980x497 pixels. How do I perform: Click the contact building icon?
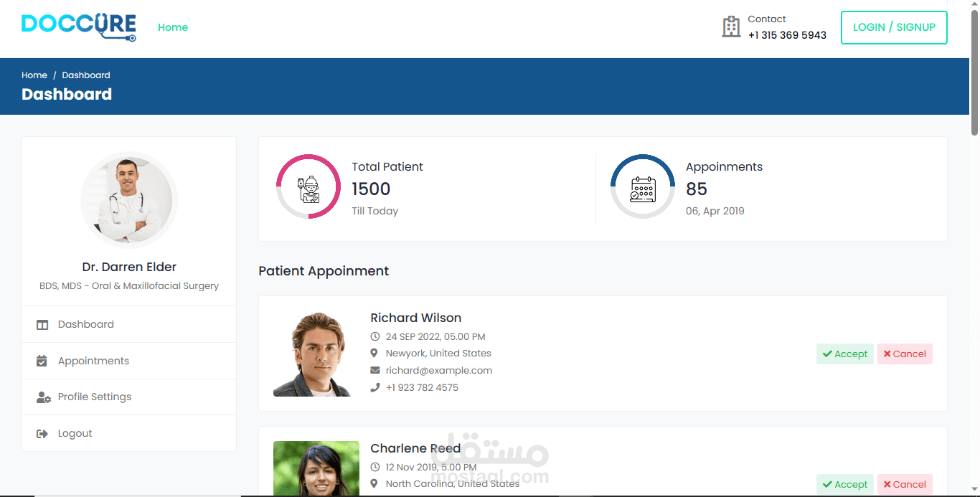pyautogui.click(x=730, y=27)
